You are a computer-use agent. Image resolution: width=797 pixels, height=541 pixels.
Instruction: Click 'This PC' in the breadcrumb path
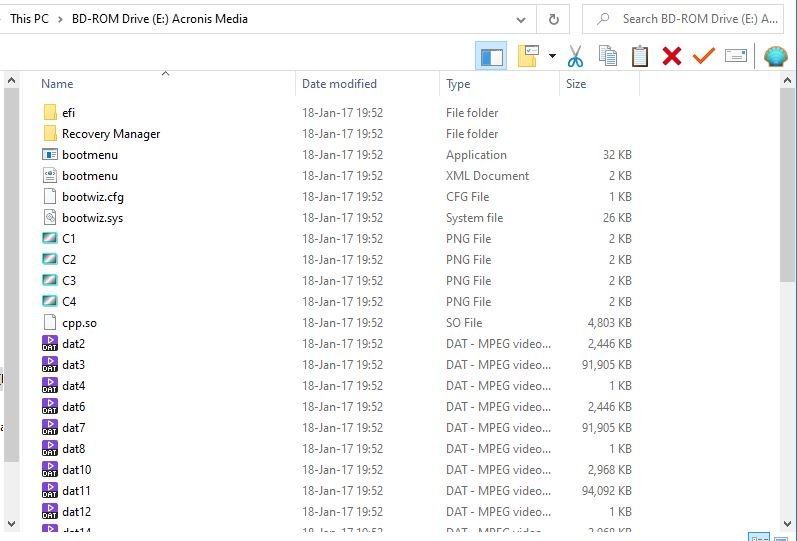tap(29, 19)
